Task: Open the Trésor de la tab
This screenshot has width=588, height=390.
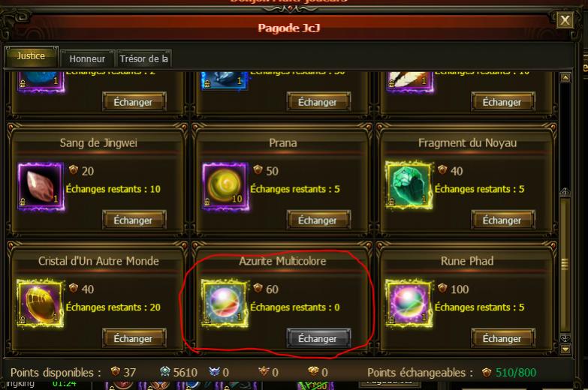Action: click(x=144, y=58)
